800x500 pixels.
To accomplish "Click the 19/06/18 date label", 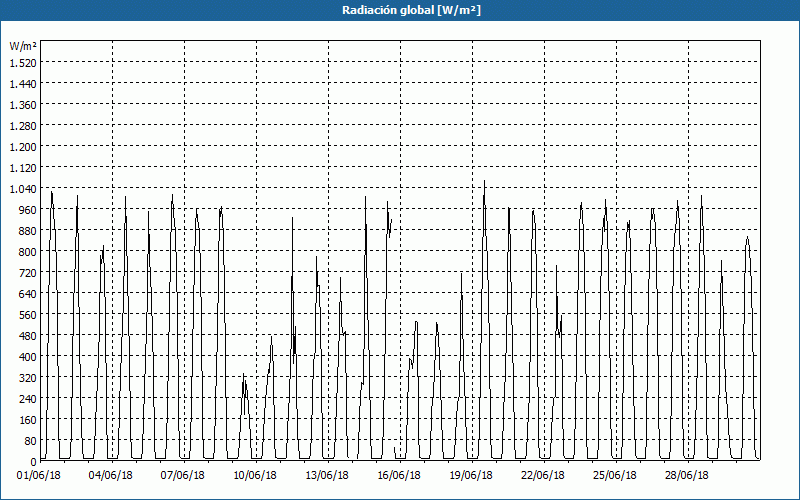I will (x=471, y=475).
